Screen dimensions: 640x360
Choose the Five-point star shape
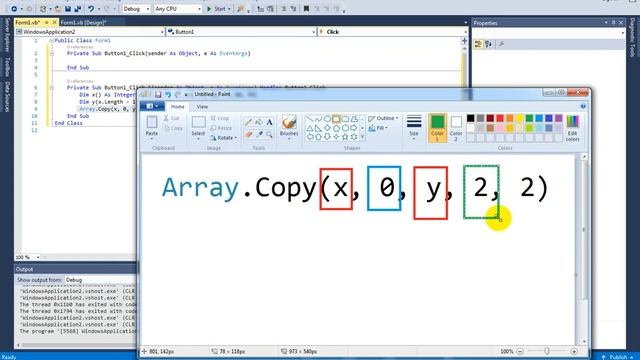pos(345,137)
